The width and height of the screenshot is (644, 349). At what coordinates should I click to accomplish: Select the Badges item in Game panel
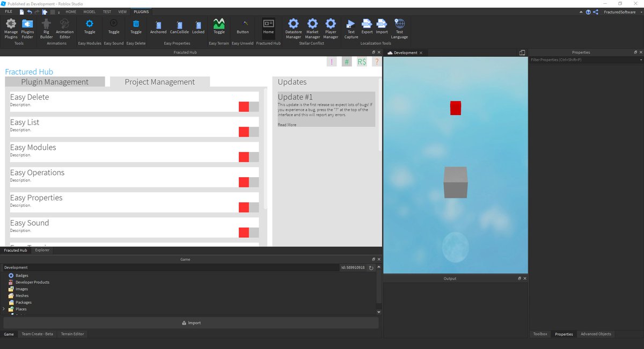tap(21, 275)
